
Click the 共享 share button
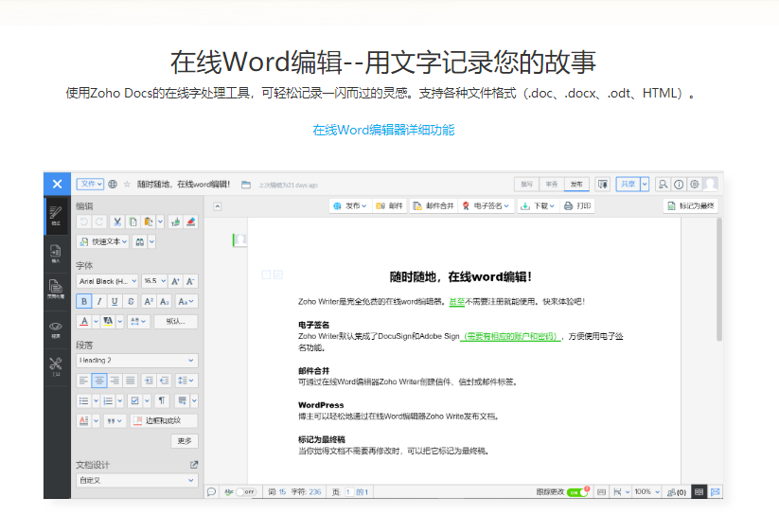click(x=628, y=185)
